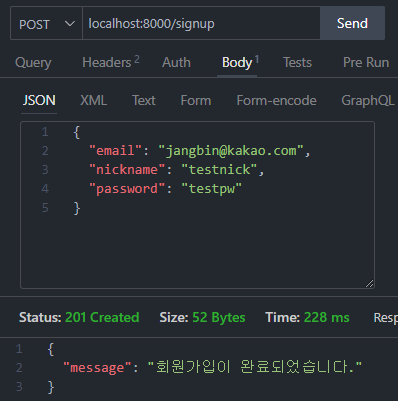This screenshot has height=401, width=398.
Task: Select the GraphQL body type
Action: point(368,100)
